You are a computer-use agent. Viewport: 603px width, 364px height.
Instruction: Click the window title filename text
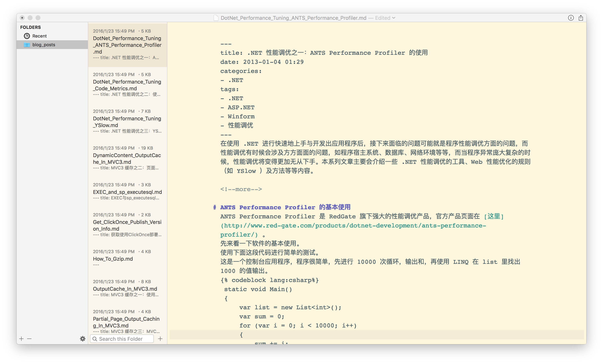click(293, 18)
